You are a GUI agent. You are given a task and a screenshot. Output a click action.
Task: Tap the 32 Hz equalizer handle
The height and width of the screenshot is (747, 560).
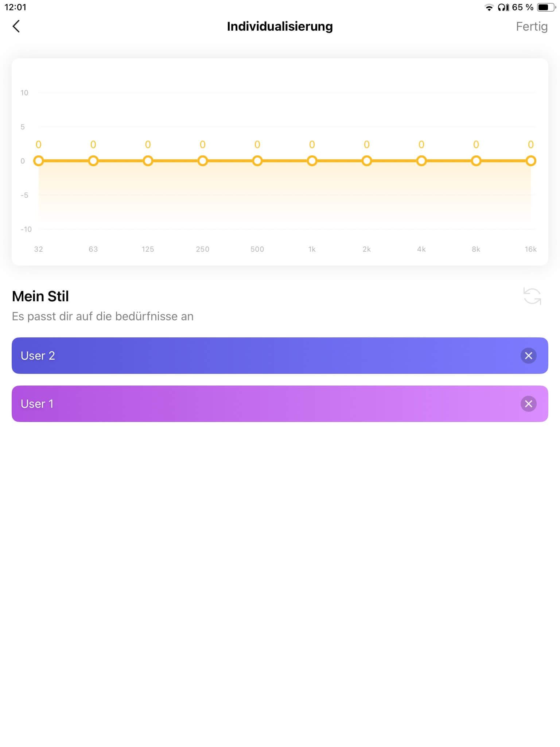tap(39, 161)
